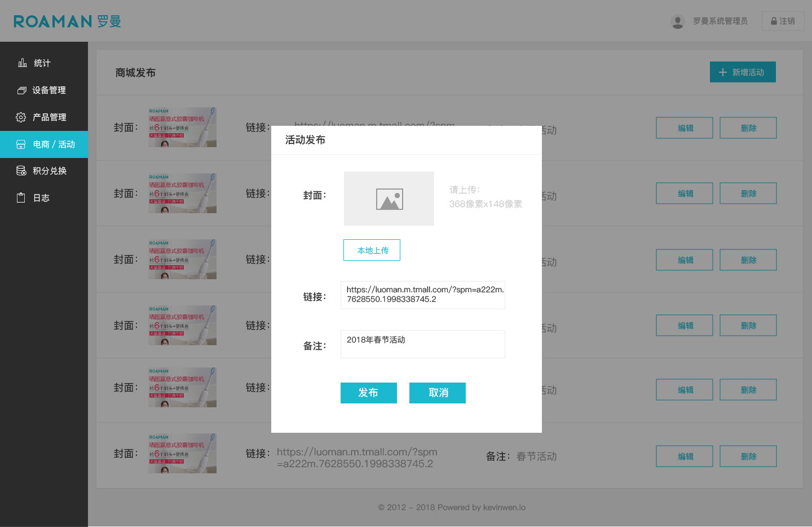Click the statistics bar chart icon
The height and width of the screenshot is (527, 812).
coord(22,63)
